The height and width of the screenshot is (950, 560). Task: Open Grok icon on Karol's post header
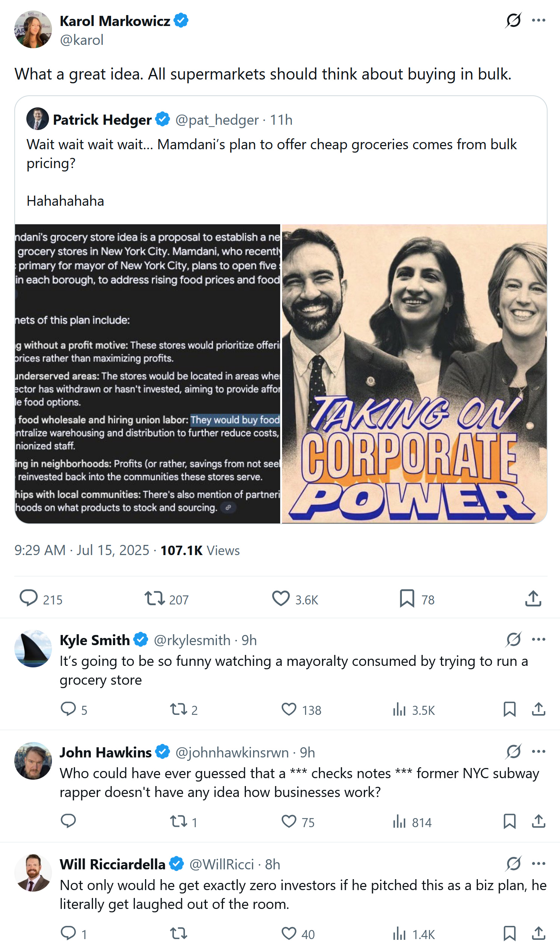click(x=513, y=20)
